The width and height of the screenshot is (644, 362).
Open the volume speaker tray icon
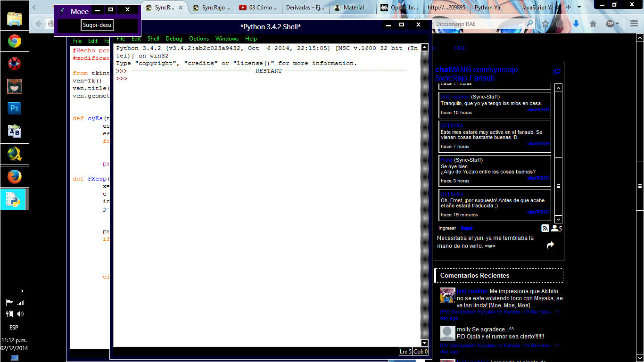[x=20, y=314]
